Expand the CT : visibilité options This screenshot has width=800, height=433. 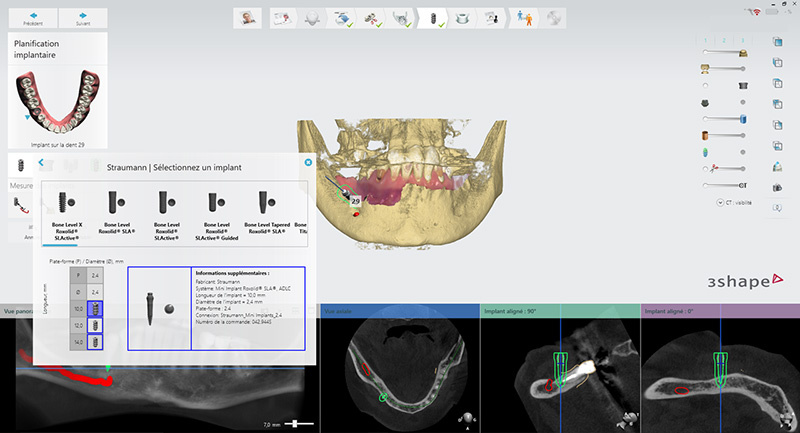(720, 202)
